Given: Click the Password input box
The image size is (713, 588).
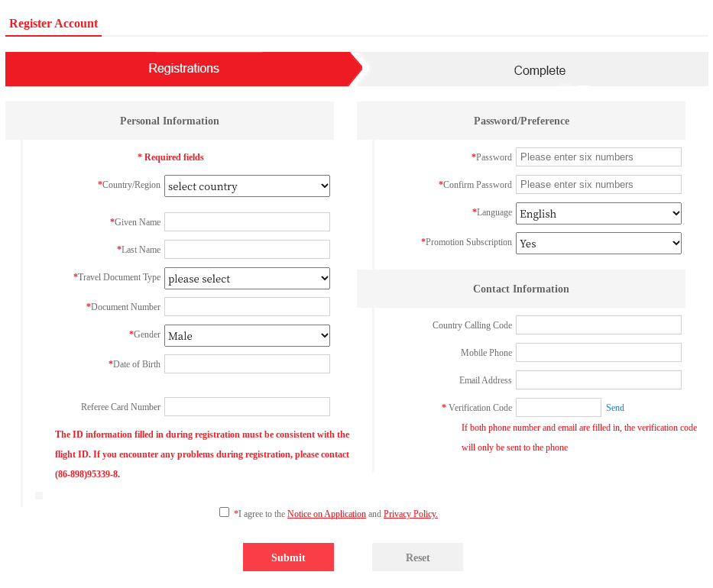Looking at the screenshot, I should click(598, 157).
